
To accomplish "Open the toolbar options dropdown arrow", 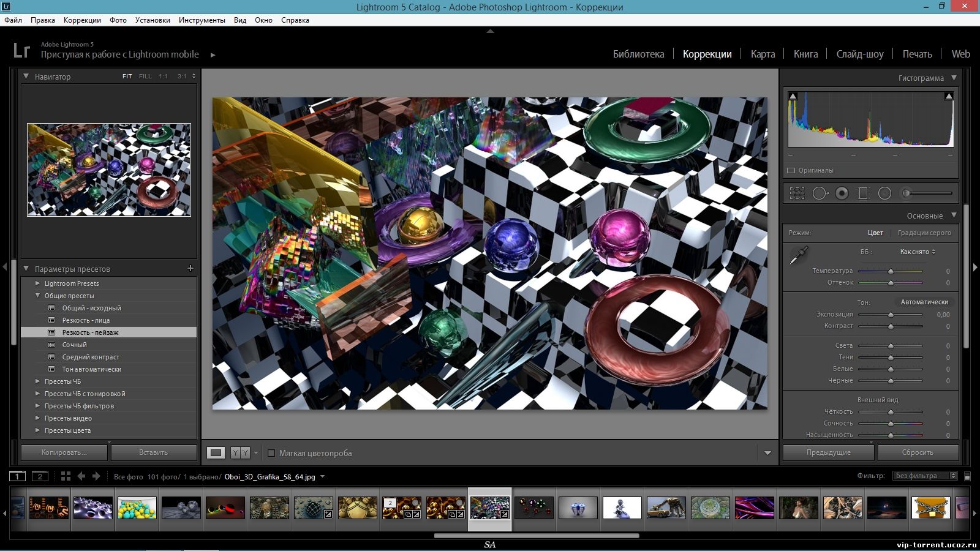I will pyautogui.click(x=767, y=453).
